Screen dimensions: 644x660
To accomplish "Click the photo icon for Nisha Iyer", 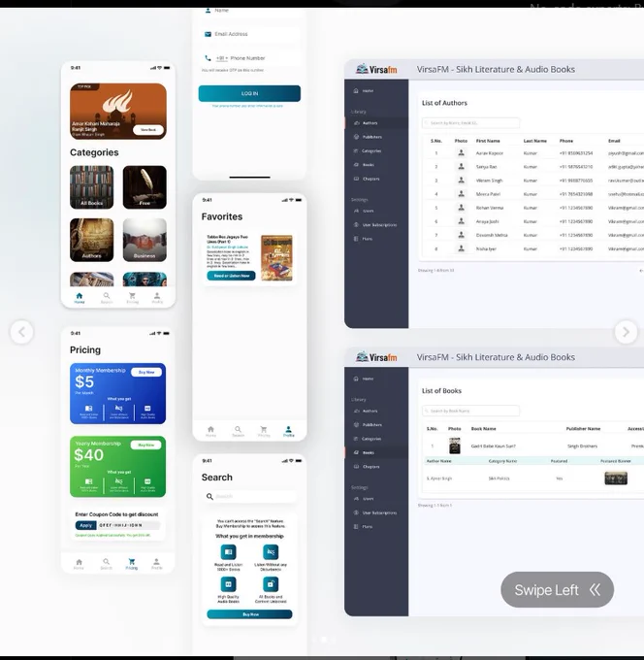I will (x=461, y=248).
